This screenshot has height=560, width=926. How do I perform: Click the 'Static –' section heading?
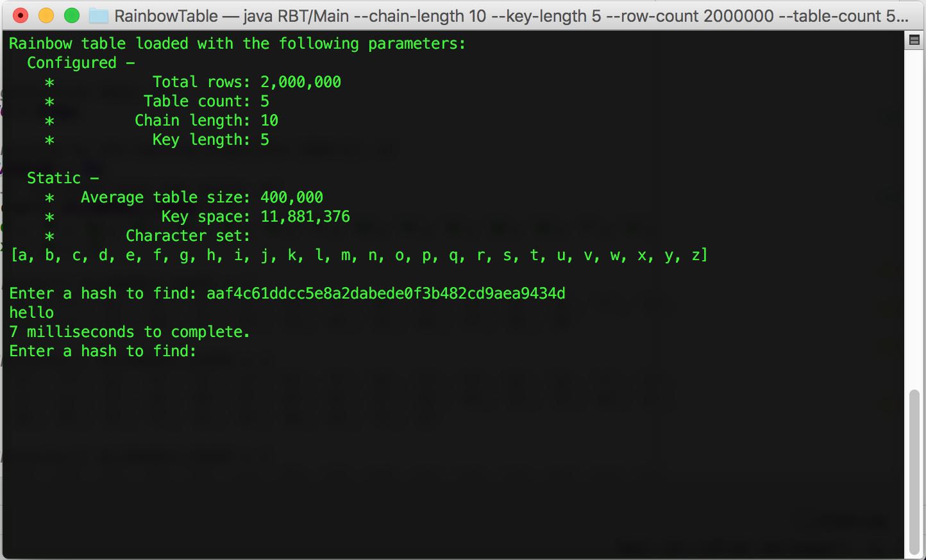pyautogui.click(x=63, y=178)
